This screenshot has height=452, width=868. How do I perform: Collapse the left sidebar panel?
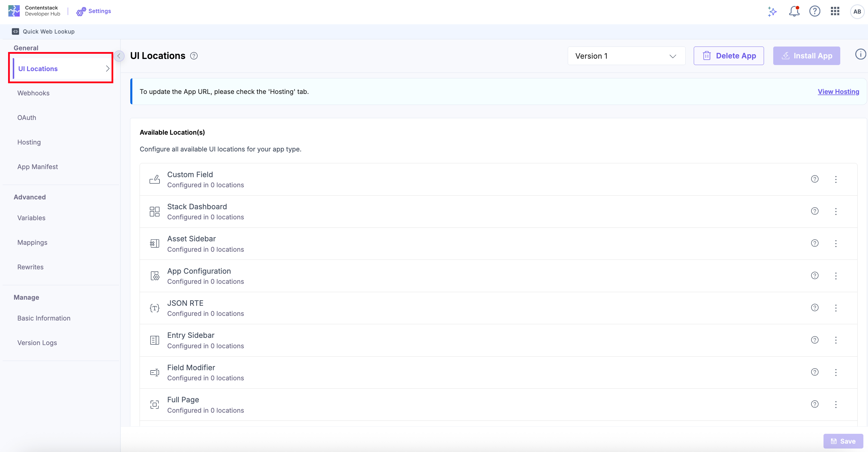119,56
